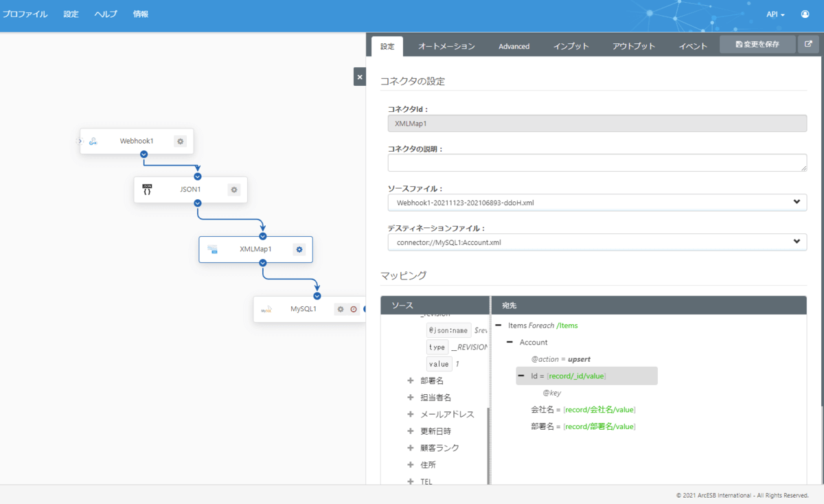Close the connector settings panel with X

360,77
